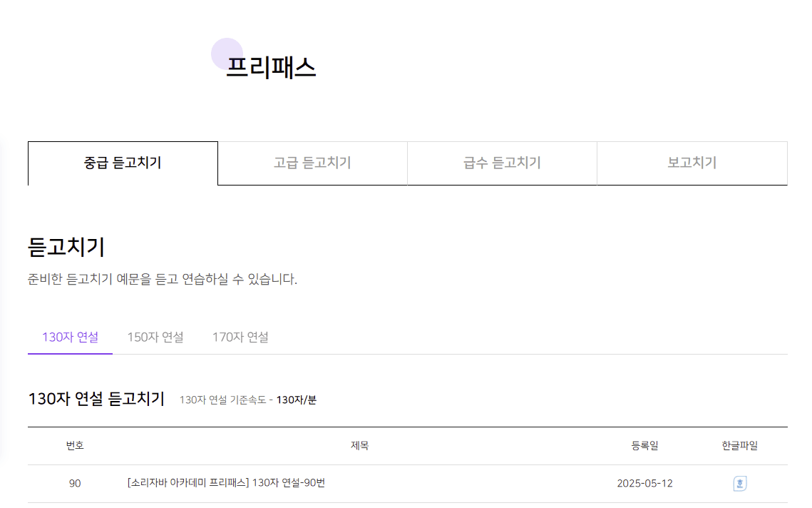
Task: Open the 130자 연설-90번 post link
Action: click(x=226, y=483)
